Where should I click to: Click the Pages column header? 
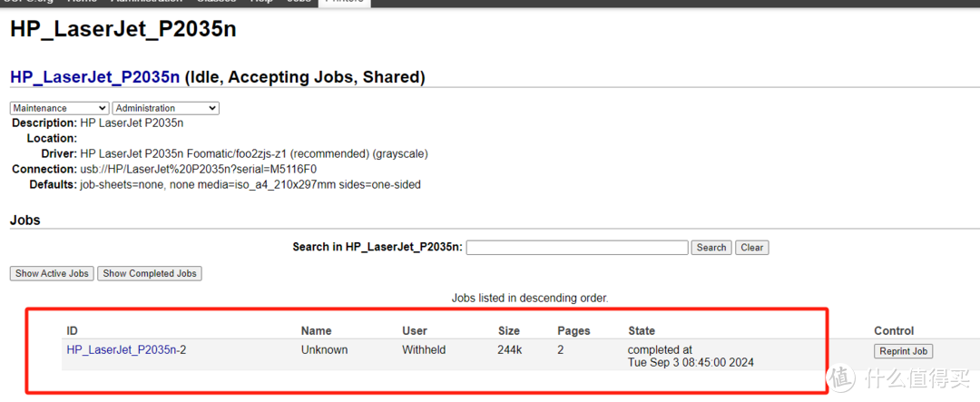[x=573, y=331]
